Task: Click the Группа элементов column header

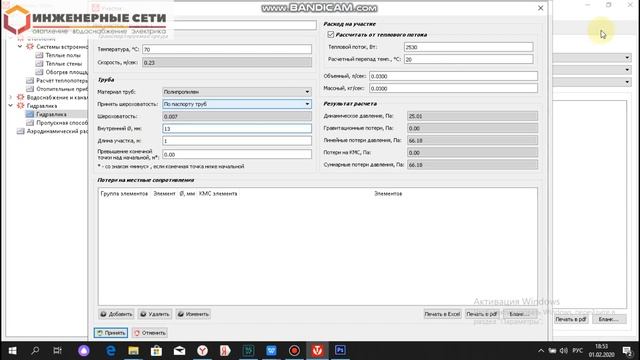Action: pyautogui.click(x=124, y=193)
